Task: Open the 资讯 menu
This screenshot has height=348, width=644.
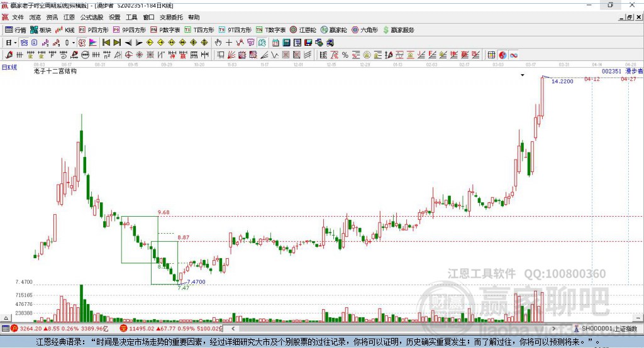Action: [x=52, y=17]
